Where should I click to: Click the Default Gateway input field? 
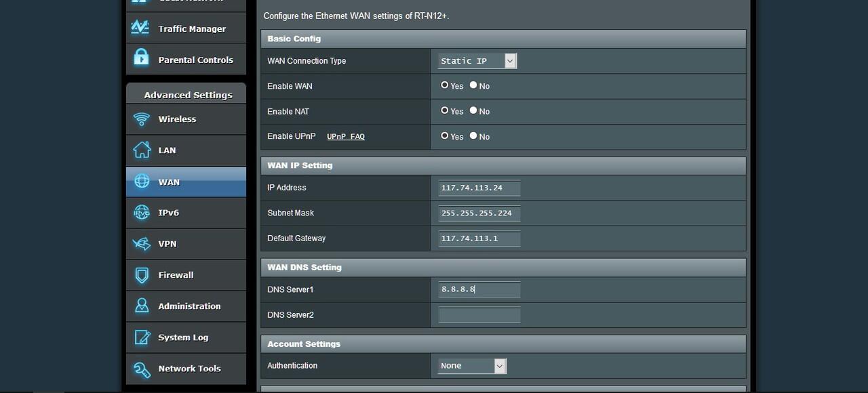click(x=479, y=239)
